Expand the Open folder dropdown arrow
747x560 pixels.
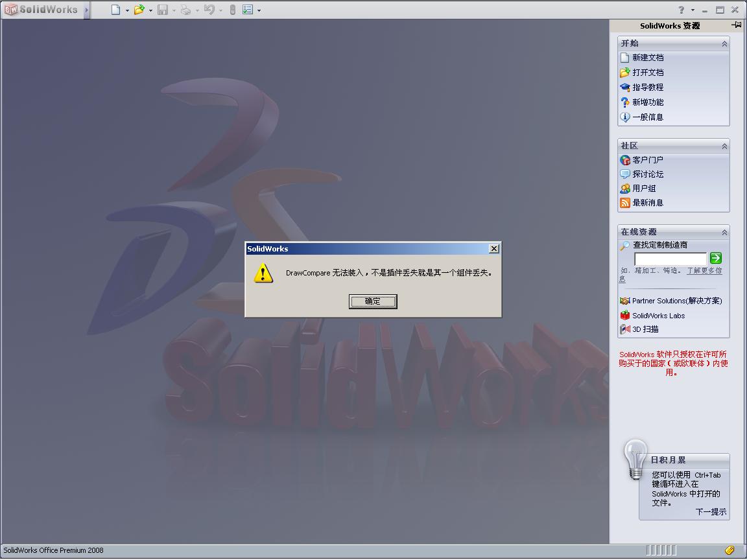click(x=150, y=10)
